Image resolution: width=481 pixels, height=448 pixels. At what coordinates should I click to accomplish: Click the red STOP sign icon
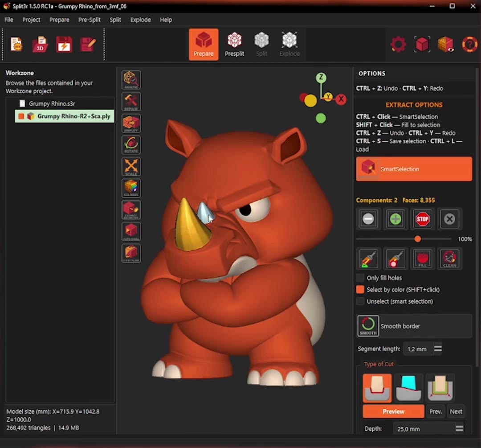[422, 219]
